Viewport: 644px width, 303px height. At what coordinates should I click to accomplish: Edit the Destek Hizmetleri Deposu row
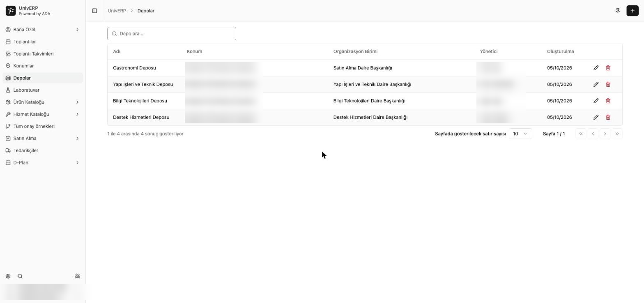point(596,117)
